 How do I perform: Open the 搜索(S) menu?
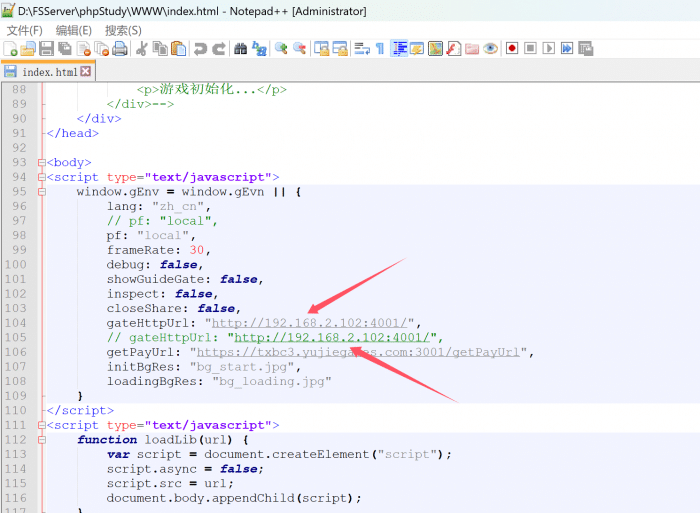tap(123, 30)
